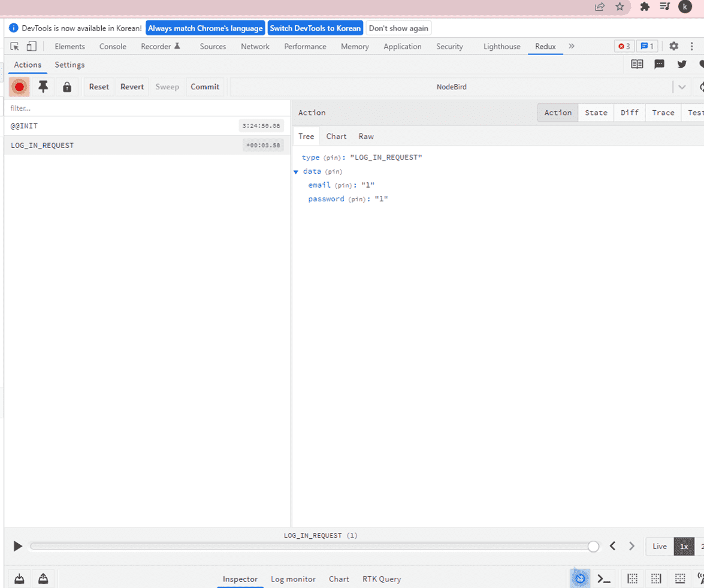Collapse the data tree node
The image size is (704, 588).
[x=296, y=171]
